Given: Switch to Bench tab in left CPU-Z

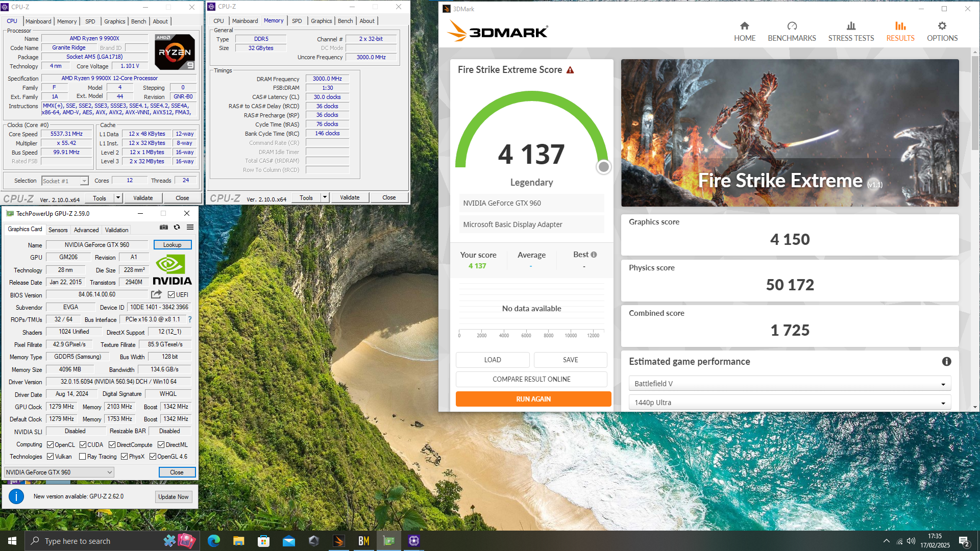Looking at the screenshot, I should pos(139,21).
